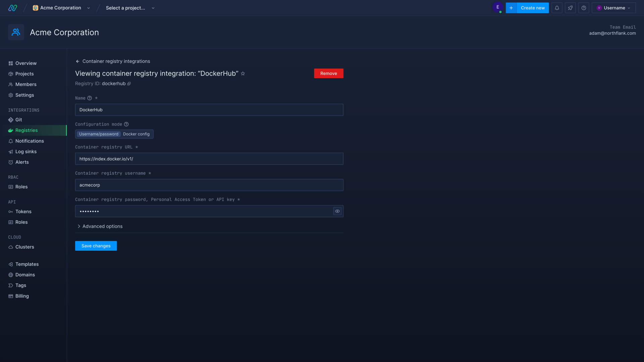Open the Select a project dropdown
This screenshot has width=644, height=362.
130,8
